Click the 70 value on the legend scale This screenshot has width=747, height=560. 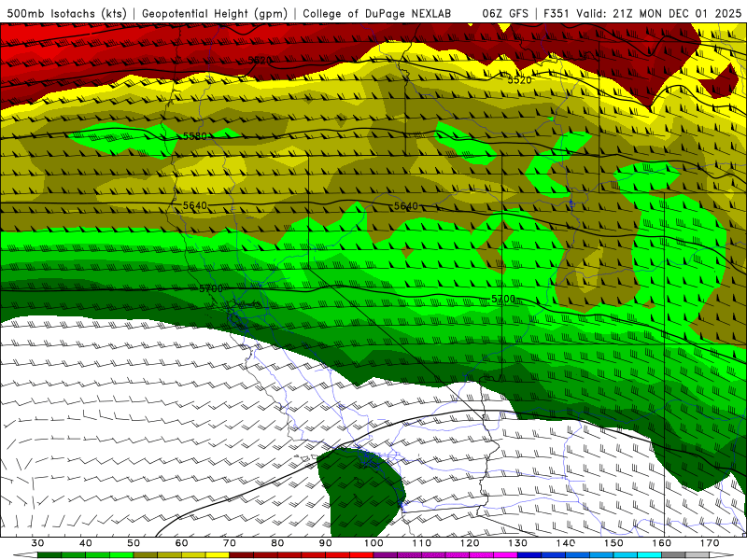230,543
